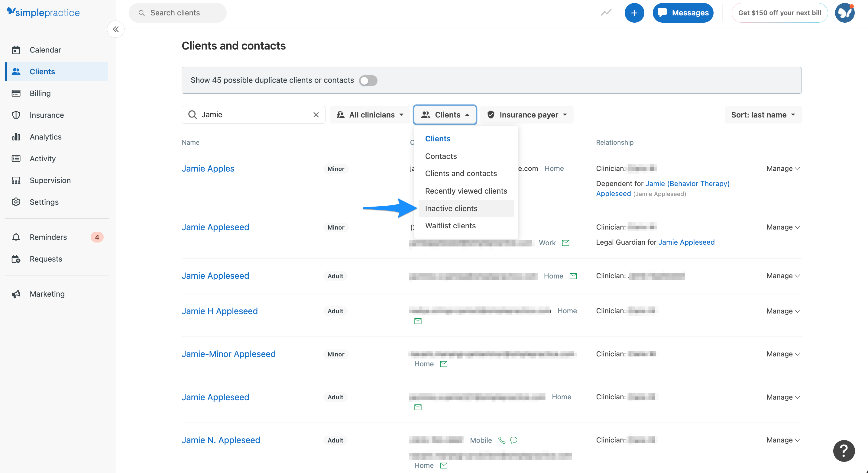Open the Analytics panel
This screenshot has width=868, height=473.
point(46,137)
